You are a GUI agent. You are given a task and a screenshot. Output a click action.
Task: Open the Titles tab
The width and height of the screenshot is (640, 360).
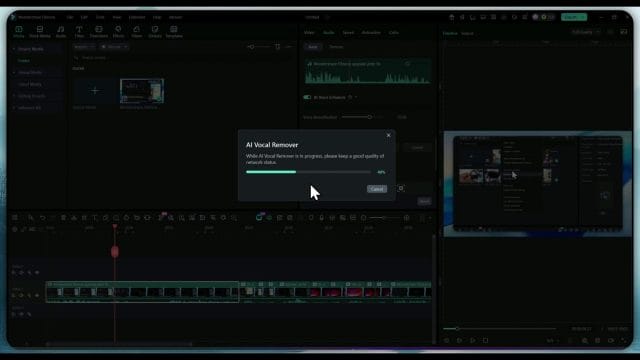[79, 31]
